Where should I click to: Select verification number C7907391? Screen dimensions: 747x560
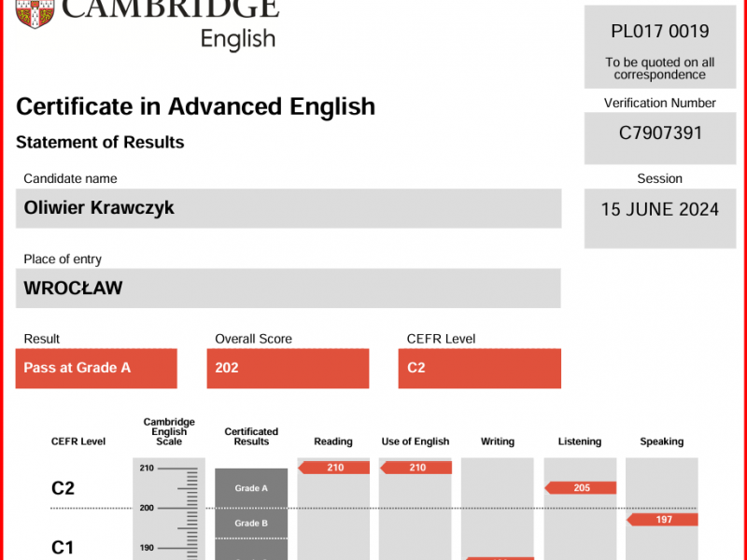(x=660, y=133)
